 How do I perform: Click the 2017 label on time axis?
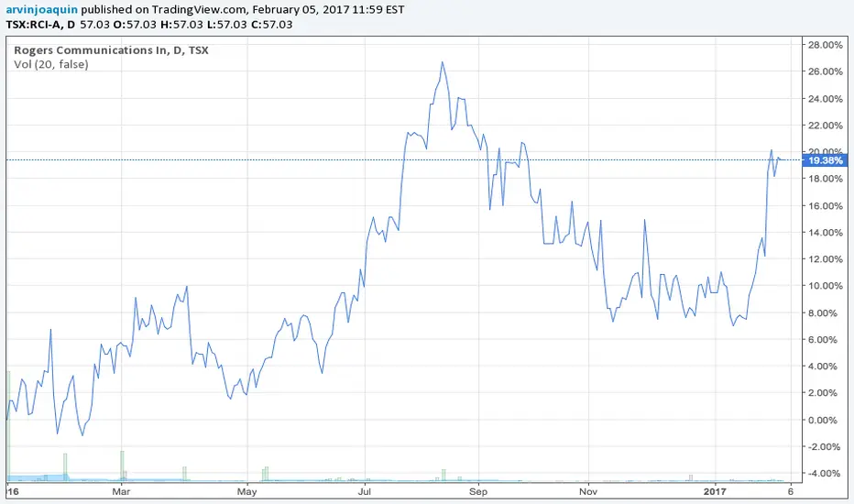(715, 492)
